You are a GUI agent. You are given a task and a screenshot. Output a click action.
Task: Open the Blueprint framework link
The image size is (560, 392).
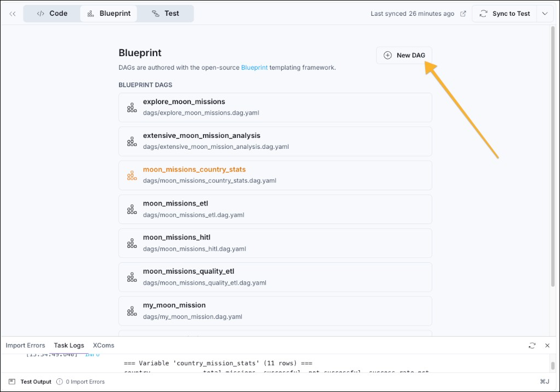(255, 68)
